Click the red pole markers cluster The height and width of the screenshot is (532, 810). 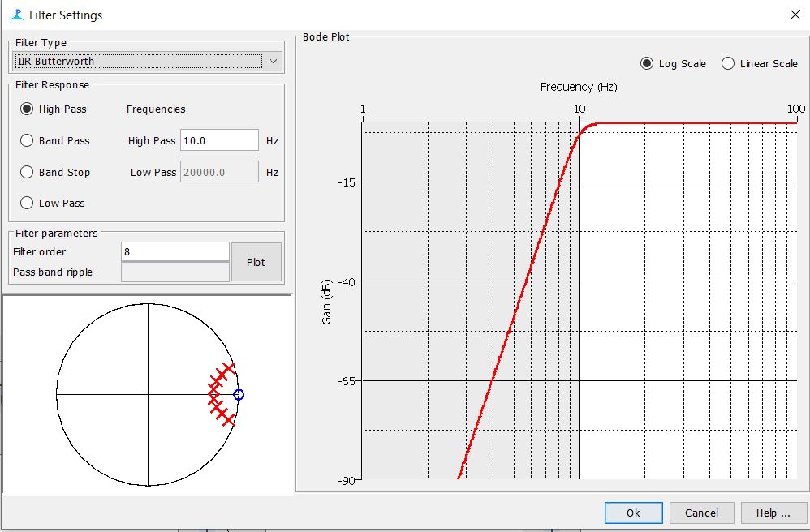point(220,393)
